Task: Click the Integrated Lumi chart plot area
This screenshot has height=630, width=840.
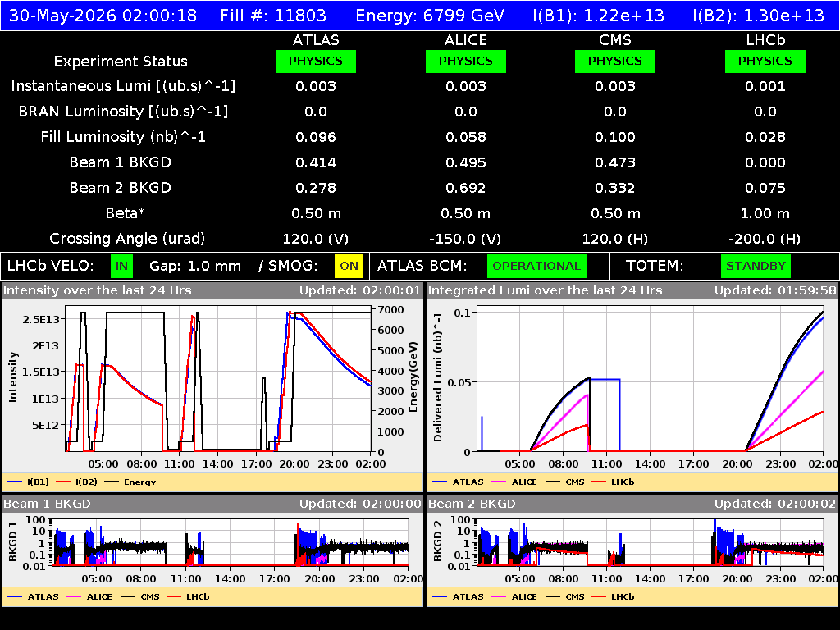Action: point(651,379)
